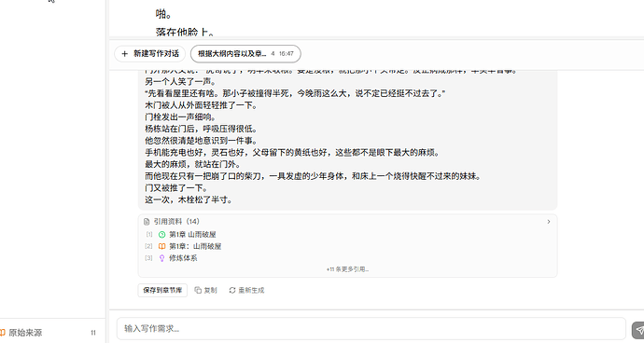Open reference 第1章：山雨破屋

coord(195,247)
